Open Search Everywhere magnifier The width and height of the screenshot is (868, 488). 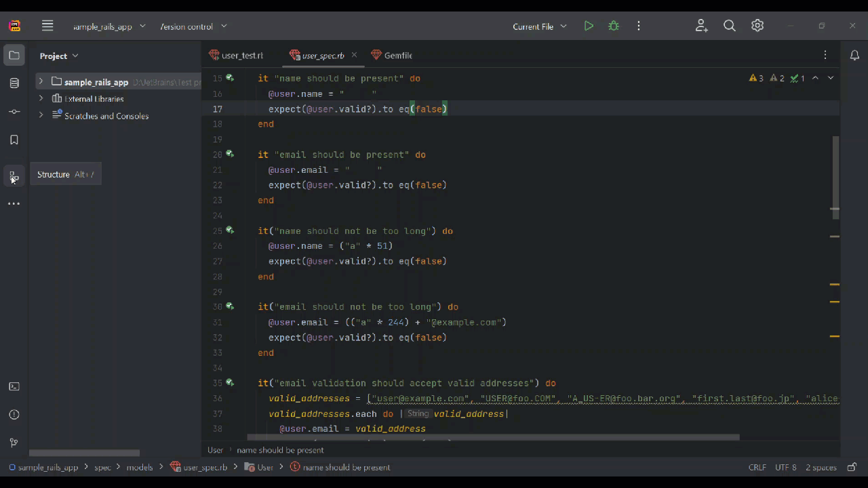tap(730, 26)
